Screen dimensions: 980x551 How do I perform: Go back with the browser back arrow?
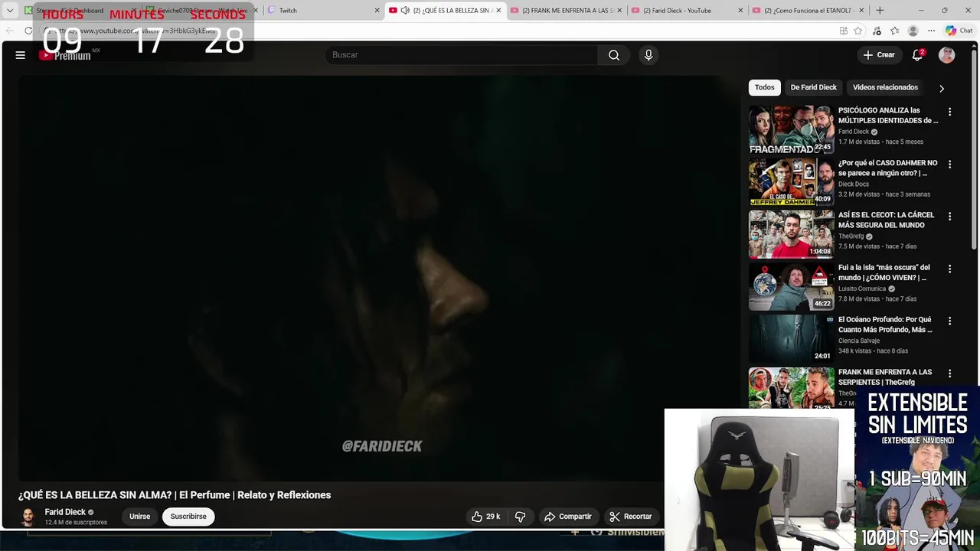coord(9,31)
